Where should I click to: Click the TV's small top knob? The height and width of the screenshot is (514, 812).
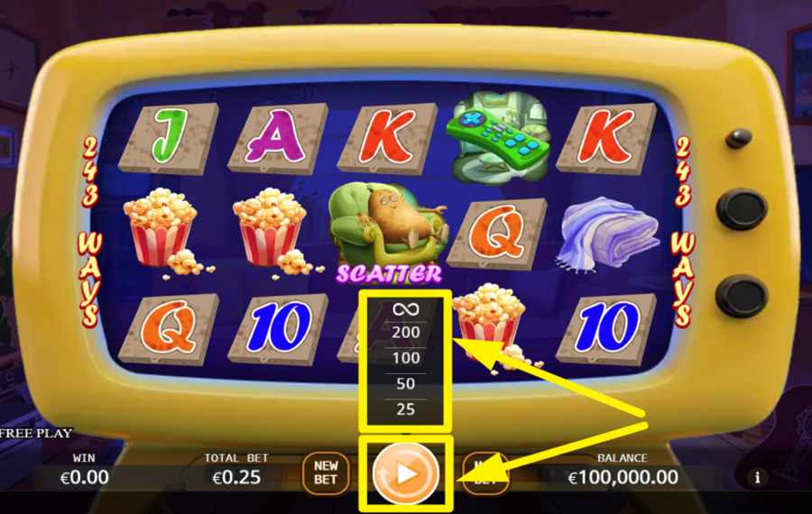pos(738,138)
